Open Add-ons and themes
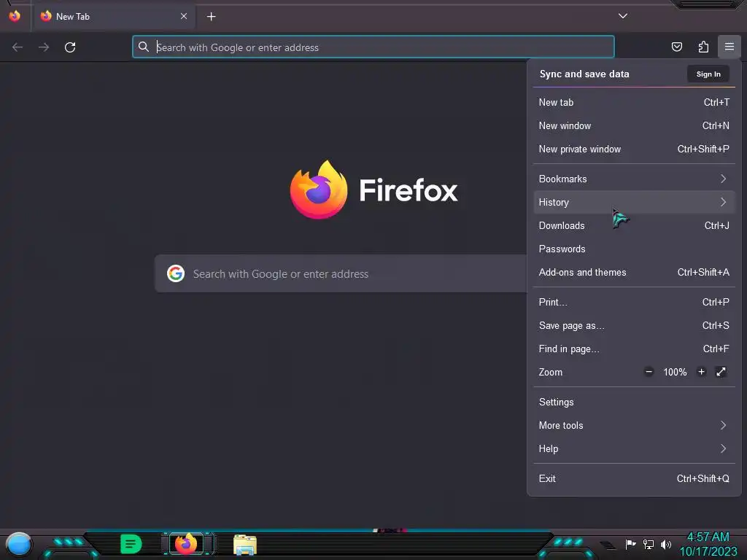Viewport: 747px width, 560px height. [634, 273]
